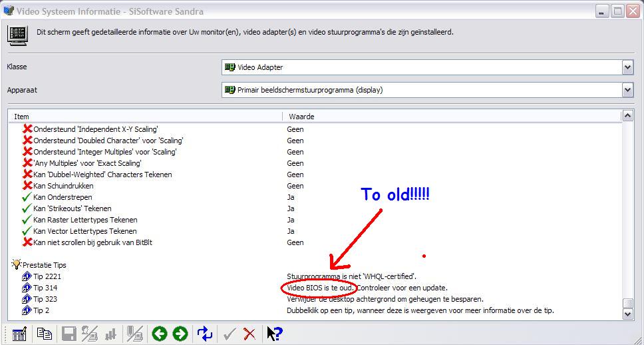The image size is (644, 345).
Task: Click the gray checkmark OK icon
Action: pos(230,334)
